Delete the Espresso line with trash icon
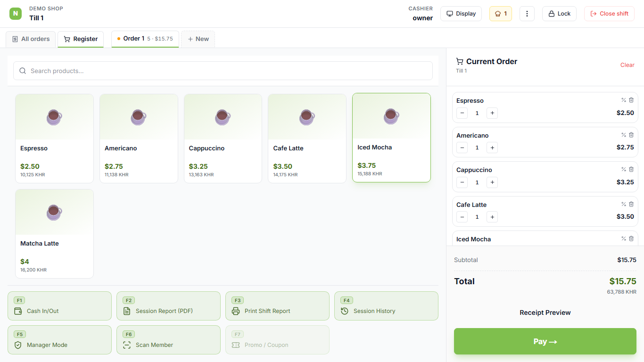 (x=631, y=100)
